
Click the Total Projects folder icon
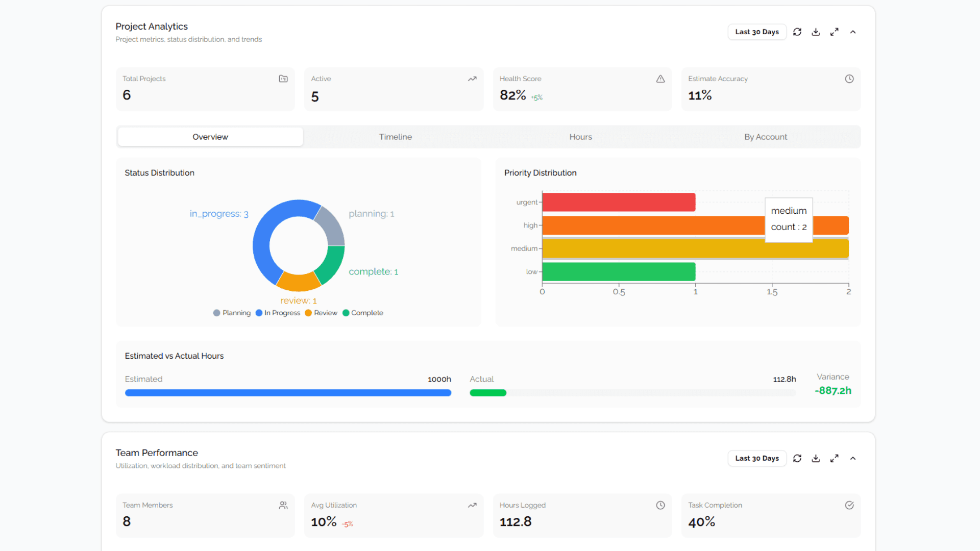(x=283, y=79)
